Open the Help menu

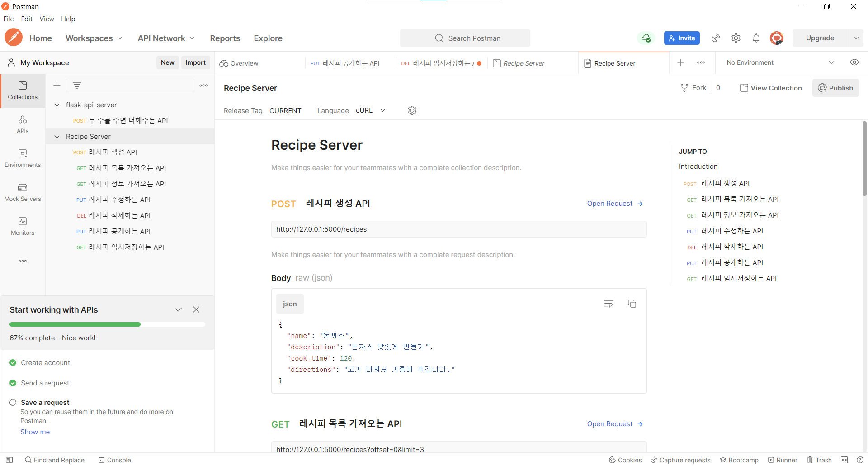point(68,19)
